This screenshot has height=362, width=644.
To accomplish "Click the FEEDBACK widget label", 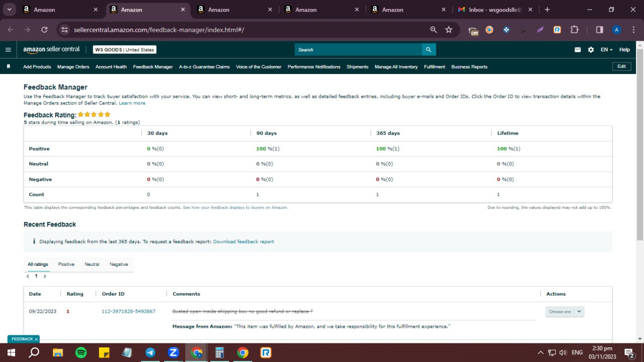I will (x=22, y=339).
